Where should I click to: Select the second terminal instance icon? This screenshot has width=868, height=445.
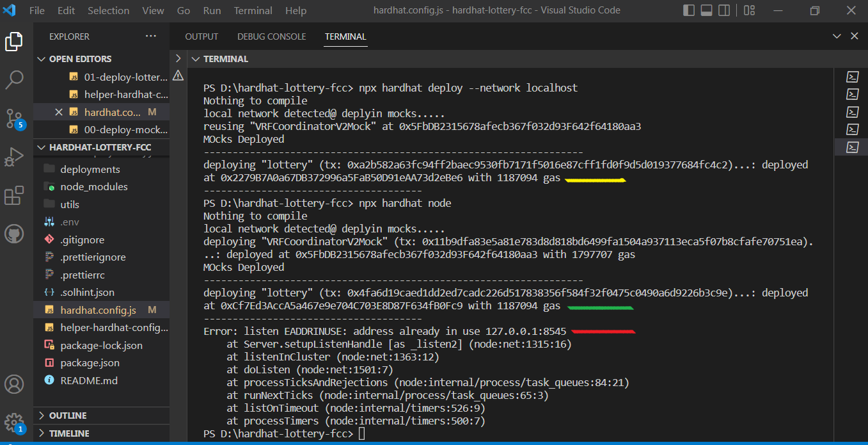[852, 94]
